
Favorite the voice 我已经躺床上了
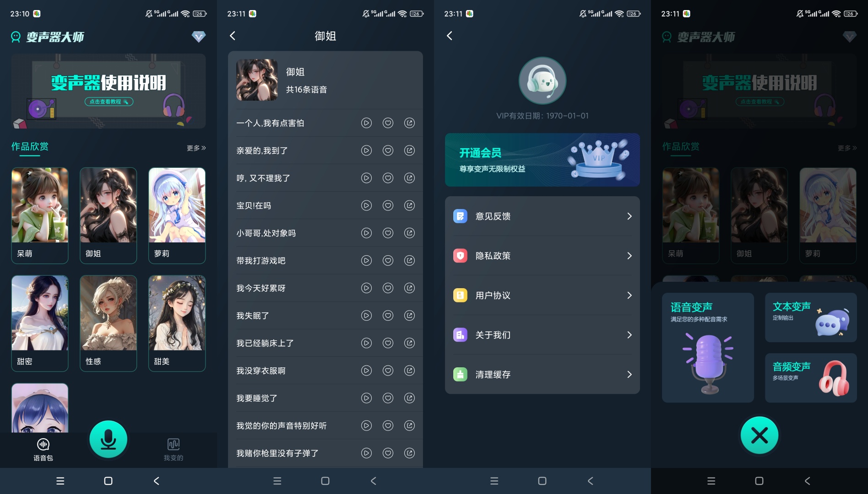(x=388, y=343)
